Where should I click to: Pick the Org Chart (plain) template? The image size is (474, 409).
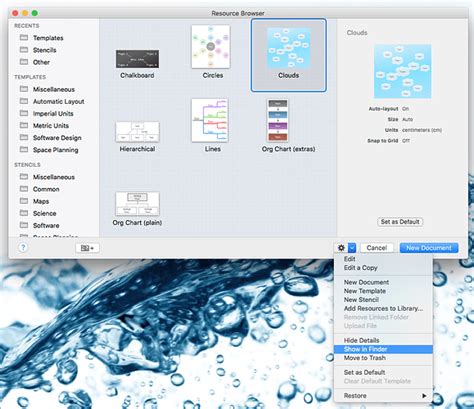(137, 204)
